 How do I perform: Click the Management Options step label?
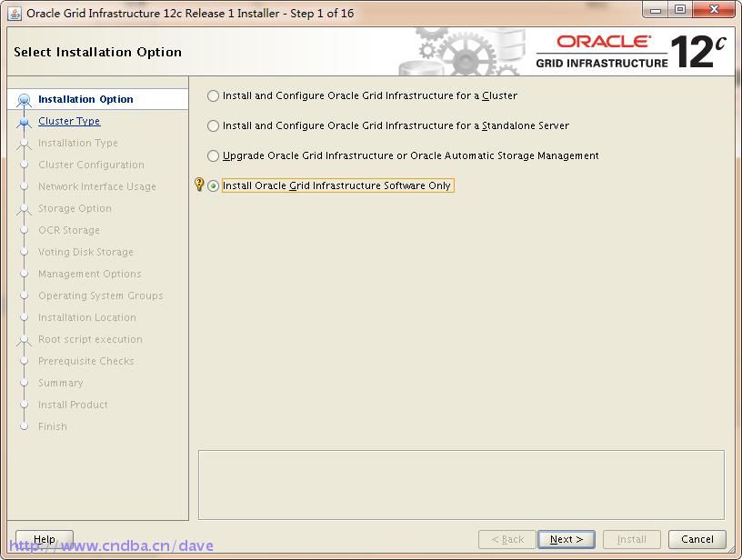click(90, 274)
